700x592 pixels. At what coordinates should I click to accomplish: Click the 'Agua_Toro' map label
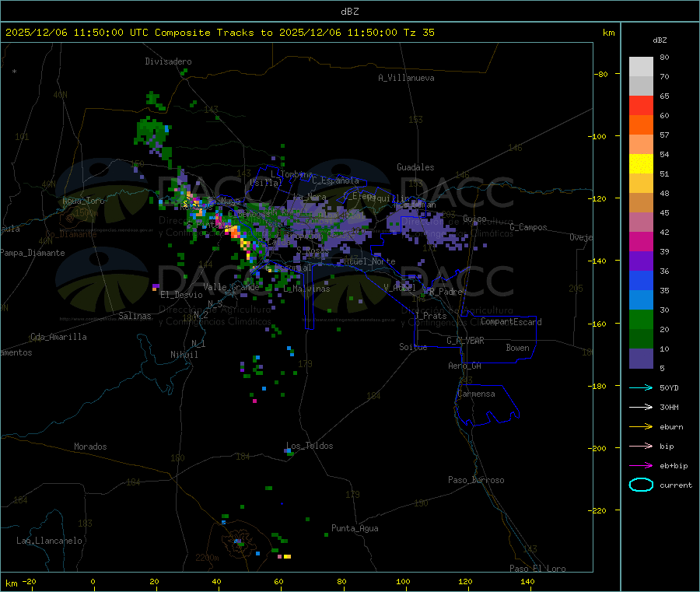[83, 201]
